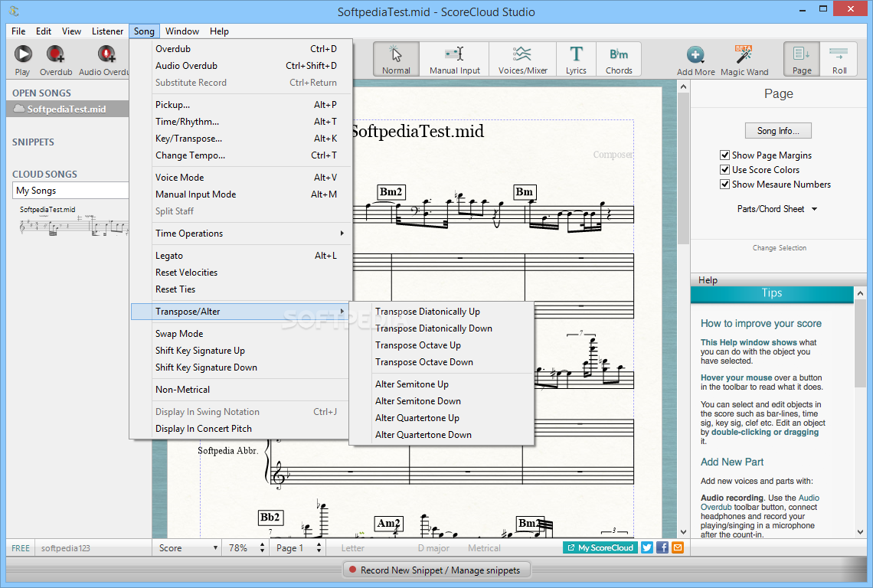
Task: Choose Overdub from Song menu
Action: (x=241, y=49)
